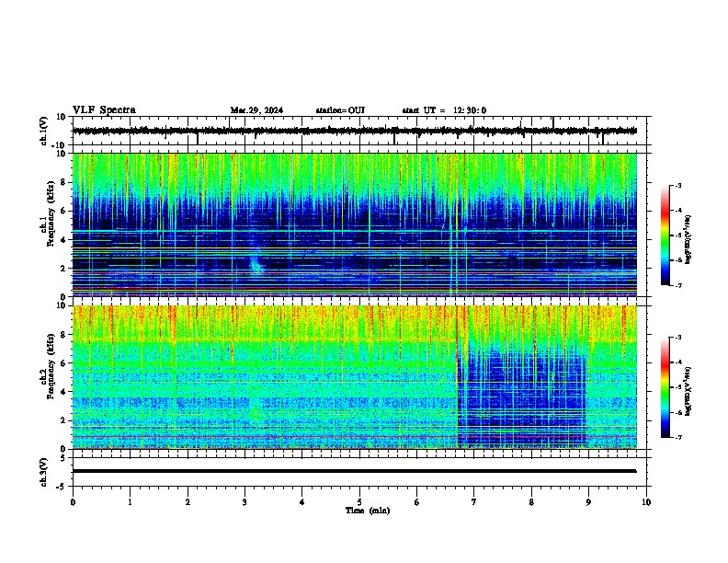Click the "2" kHz tick on ch.1 frequency axis

(x=63, y=269)
